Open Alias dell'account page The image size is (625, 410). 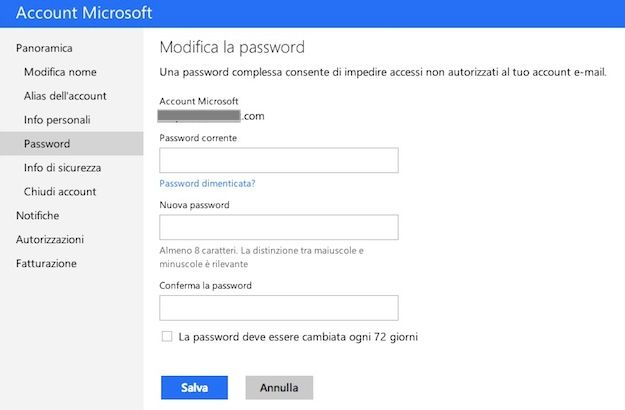(65, 96)
